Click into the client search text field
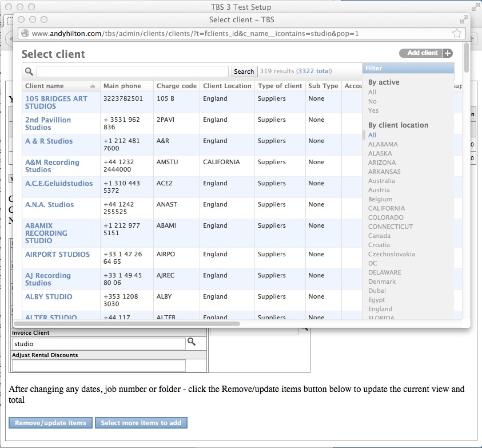This screenshot has width=482, height=448. tap(133, 72)
